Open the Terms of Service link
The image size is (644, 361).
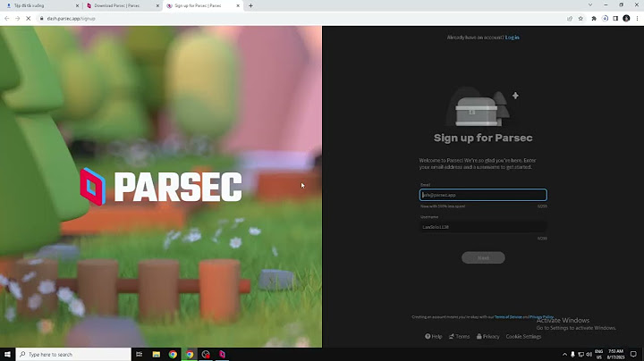(508, 316)
